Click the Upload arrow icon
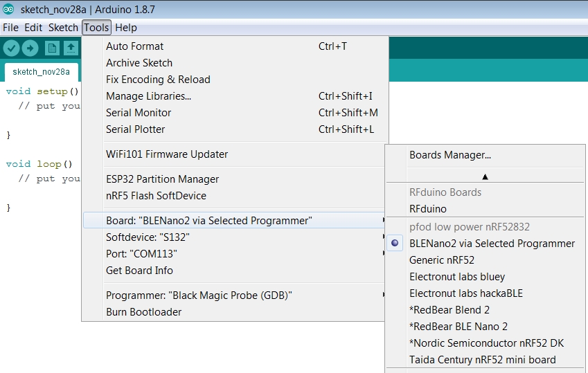 click(x=30, y=48)
